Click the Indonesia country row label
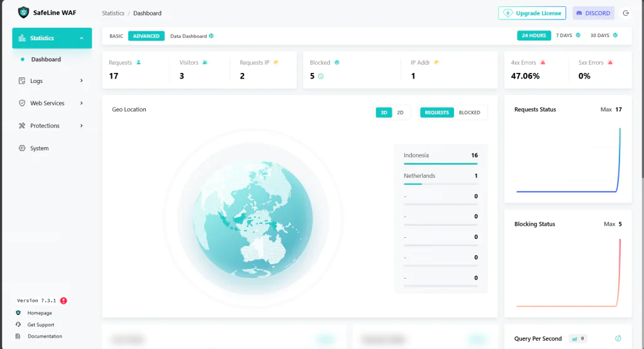This screenshot has width=644, height=349. point(416,155)
